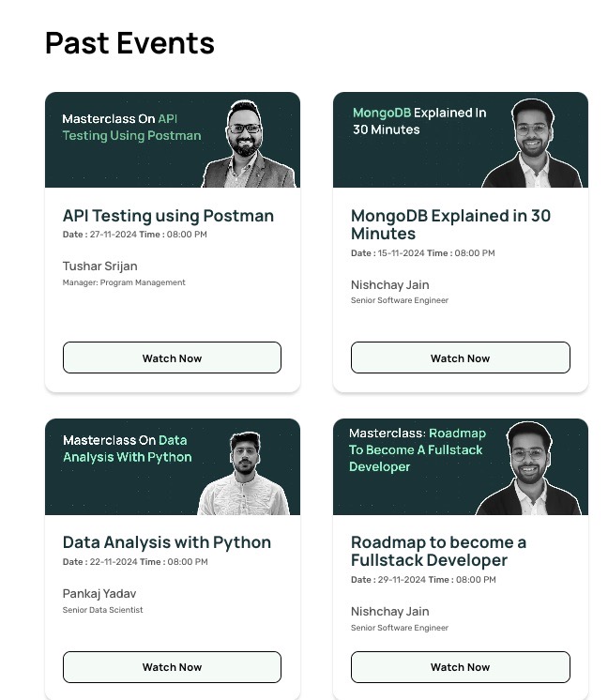Click Watch Now for MongoDB Explained event
The image size is (608, 700).
461,358
